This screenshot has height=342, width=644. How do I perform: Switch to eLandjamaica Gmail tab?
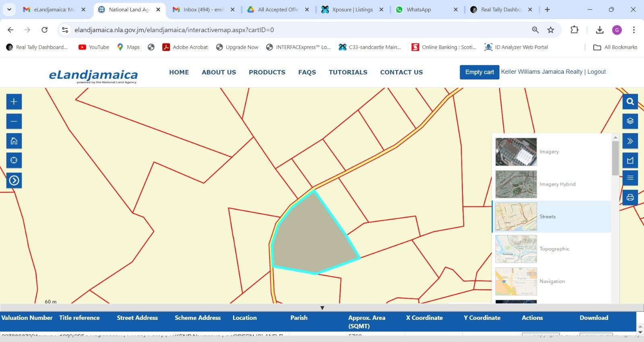pyautogui.click(x=54, y=10)
